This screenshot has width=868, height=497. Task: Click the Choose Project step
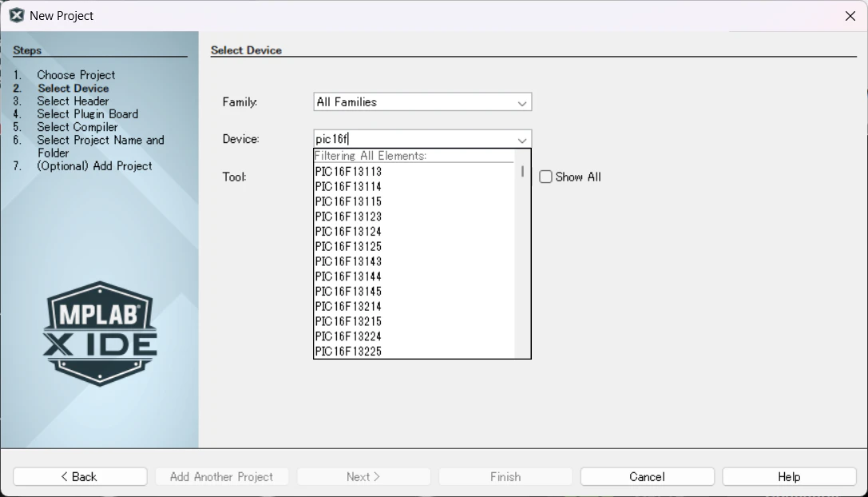point(76,75)
